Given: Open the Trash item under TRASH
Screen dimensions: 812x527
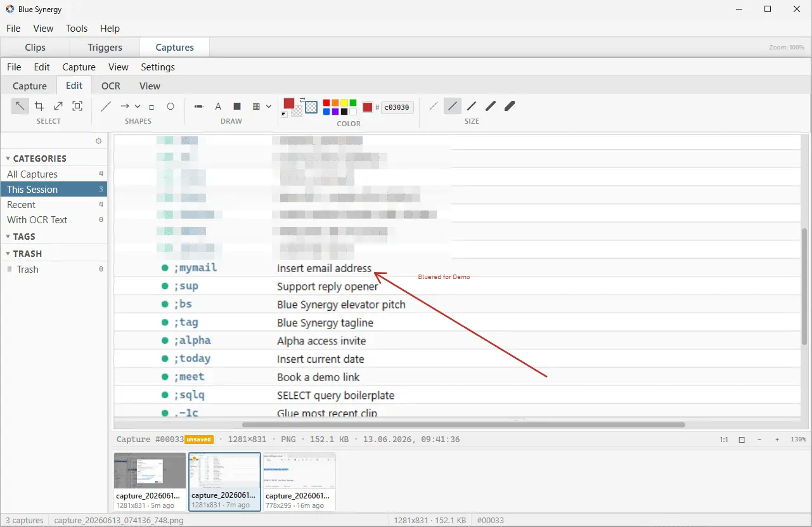Looking at the screenshot, I should tap(54, 270).
